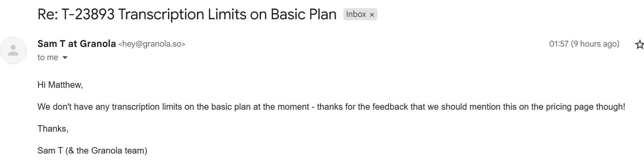This screenshot has width=644, height=163.
Task: Click 'Basic Plan' in the subject heading
Action: 303,15
